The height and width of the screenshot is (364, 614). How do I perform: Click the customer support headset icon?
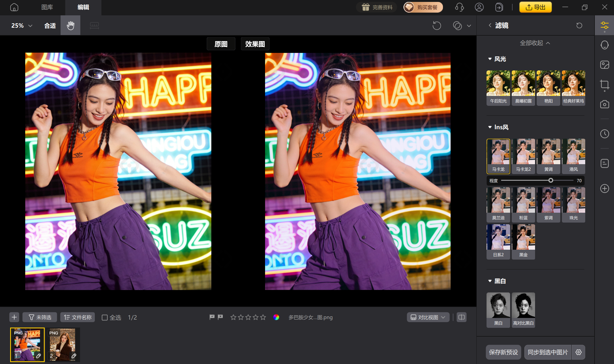459,7
